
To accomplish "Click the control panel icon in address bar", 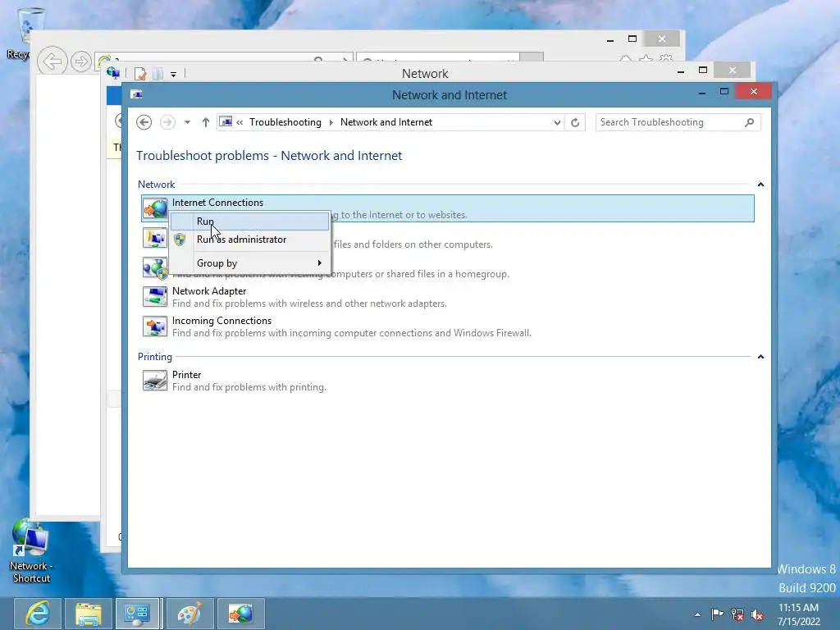I will tap(226, 122).
